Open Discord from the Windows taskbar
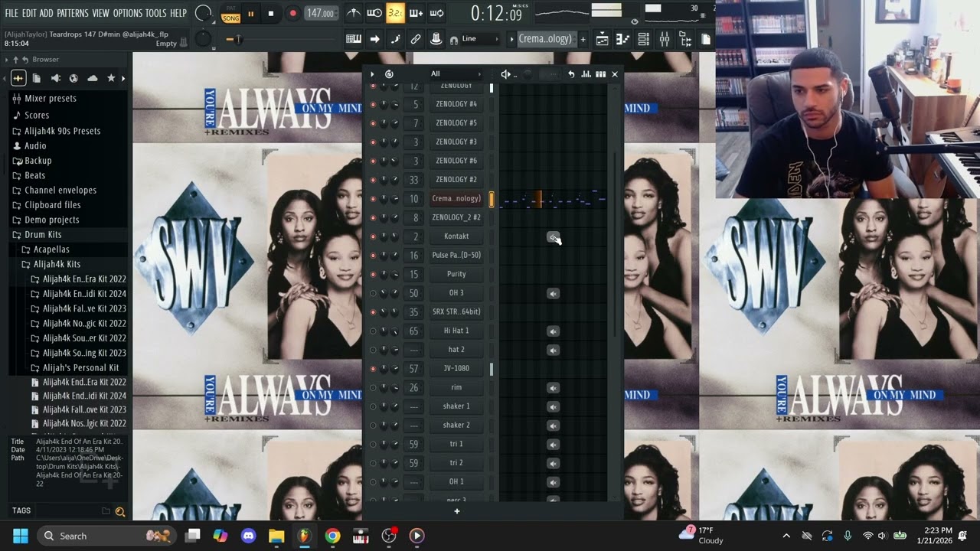Viewport: 980px width, 551px height. coord(248,536)
